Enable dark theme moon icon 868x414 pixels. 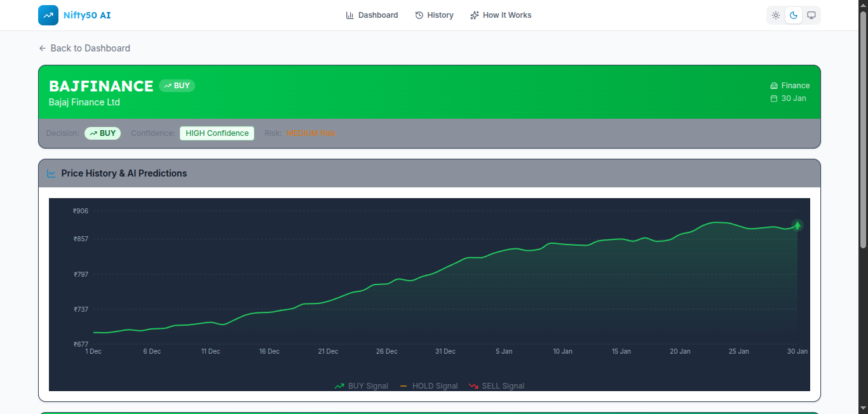coord(794,15)
